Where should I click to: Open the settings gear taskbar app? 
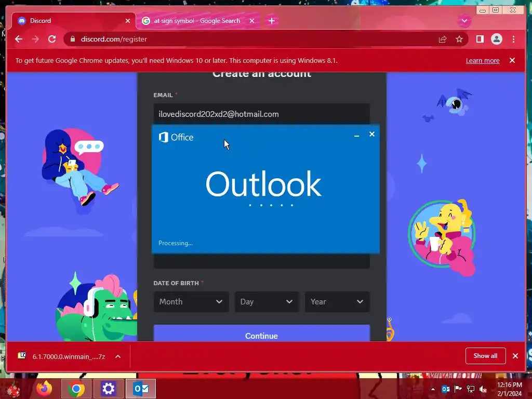click(108, 389)
